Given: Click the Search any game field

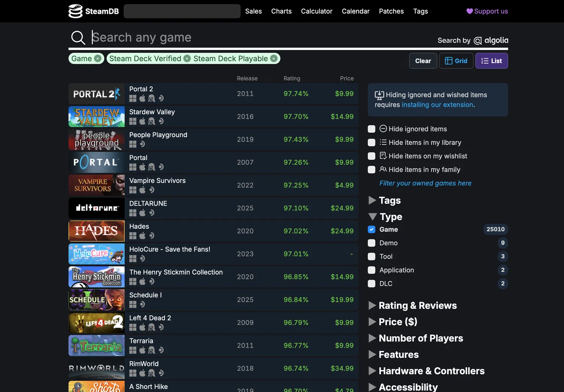Looking at the screenshot, I should (263, 38).
